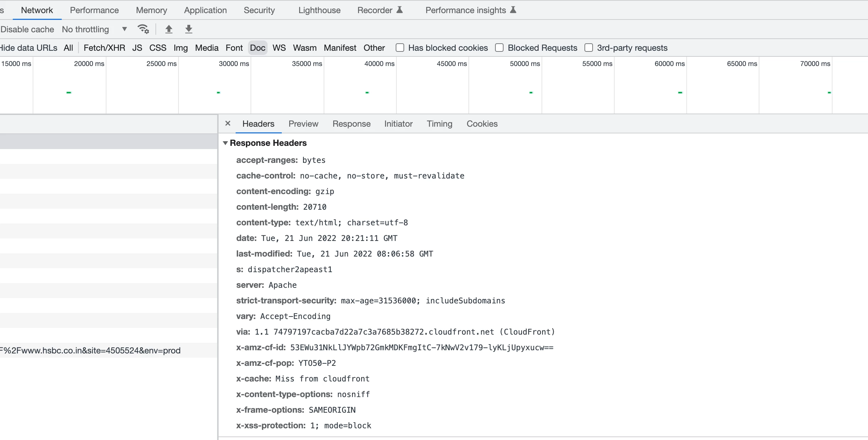Enable Has blocked cookies checkbox
Viewport: 868px width, 440px height.
[x=400, y=48]
